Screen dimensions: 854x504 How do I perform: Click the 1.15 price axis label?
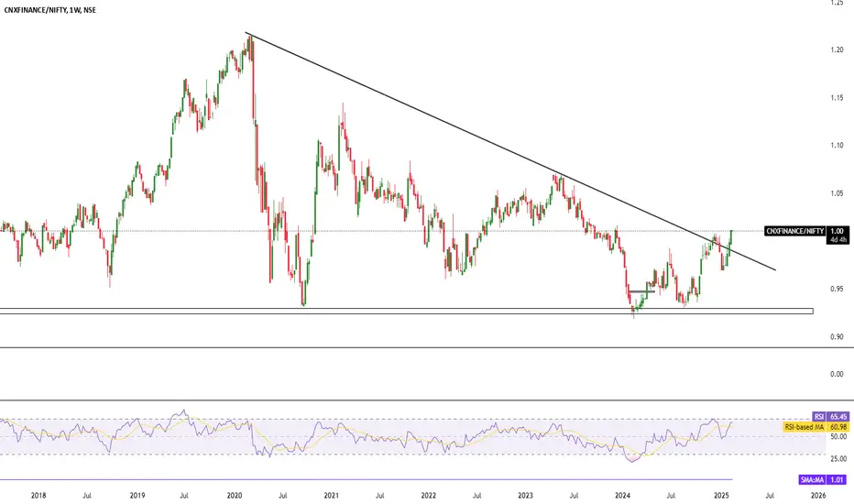click(x=838, y=98)
